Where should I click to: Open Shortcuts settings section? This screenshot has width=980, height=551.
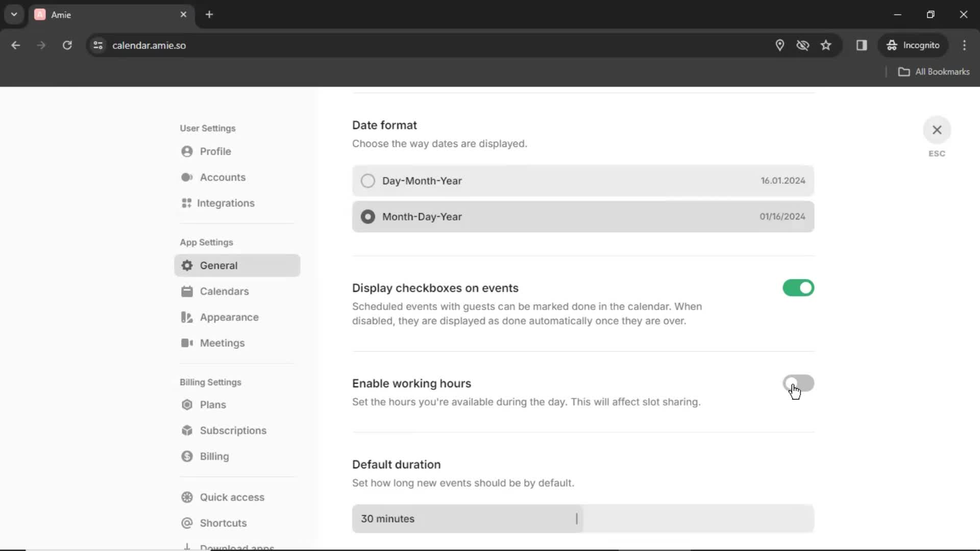point(224,523)
